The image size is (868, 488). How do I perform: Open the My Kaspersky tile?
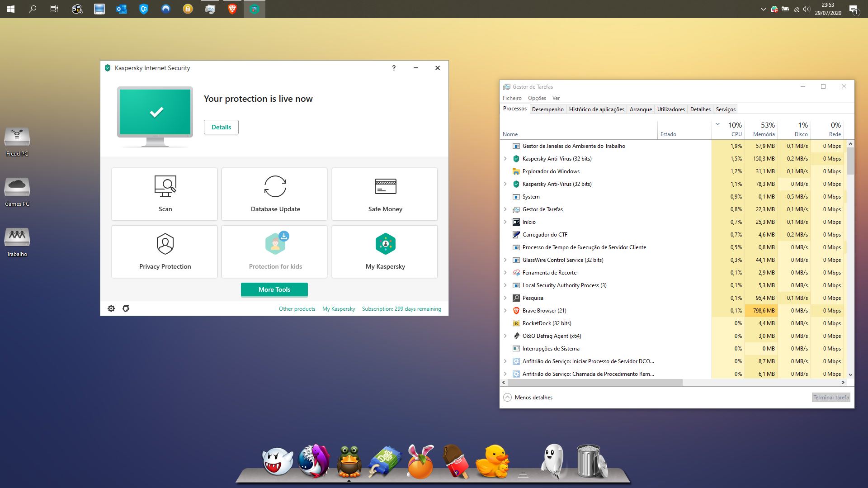(x=385, y=251)
